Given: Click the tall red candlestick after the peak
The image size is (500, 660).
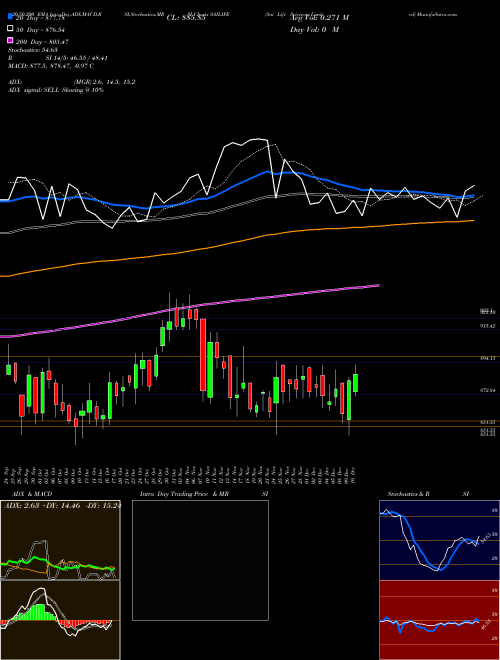Looking at the screenshot, I should click(x=203, y=355).
